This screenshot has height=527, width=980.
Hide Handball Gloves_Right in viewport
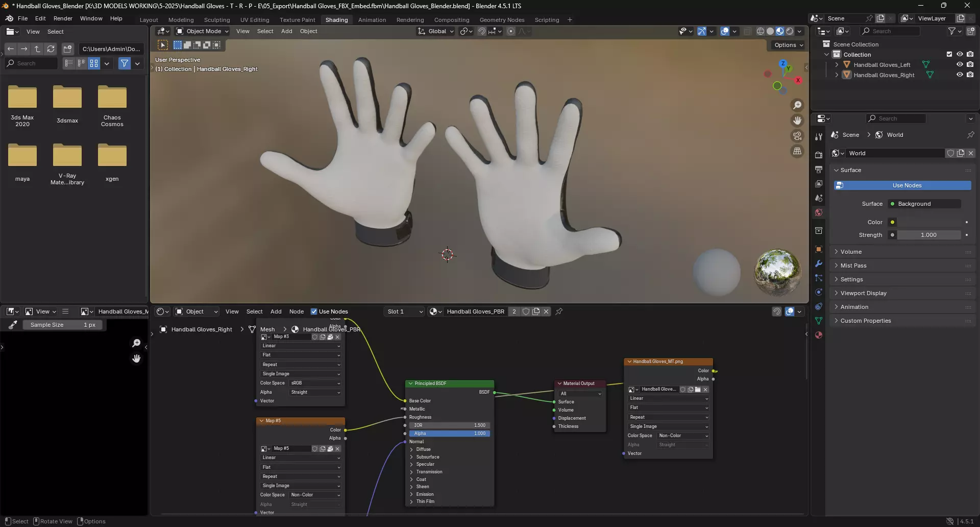[960, 75]
